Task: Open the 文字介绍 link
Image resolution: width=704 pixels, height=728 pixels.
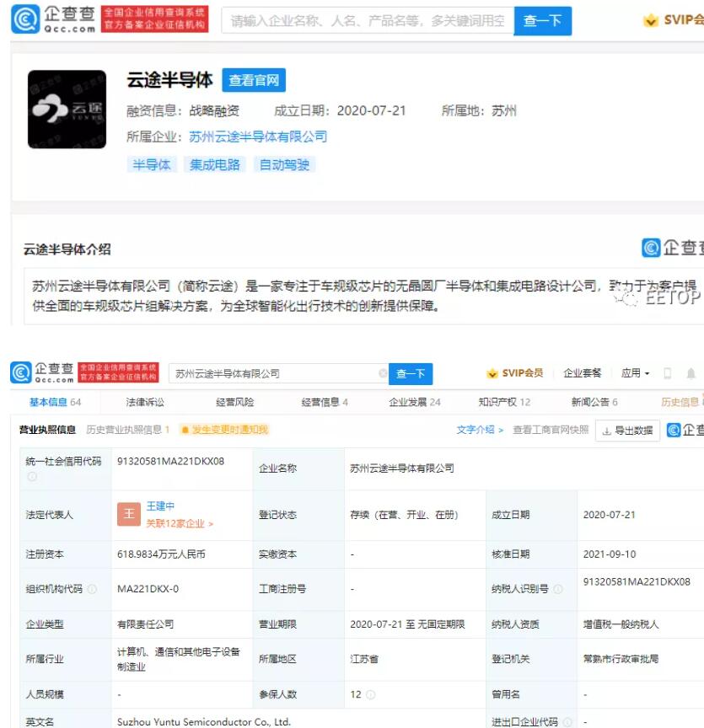Action: click(480, 430)
